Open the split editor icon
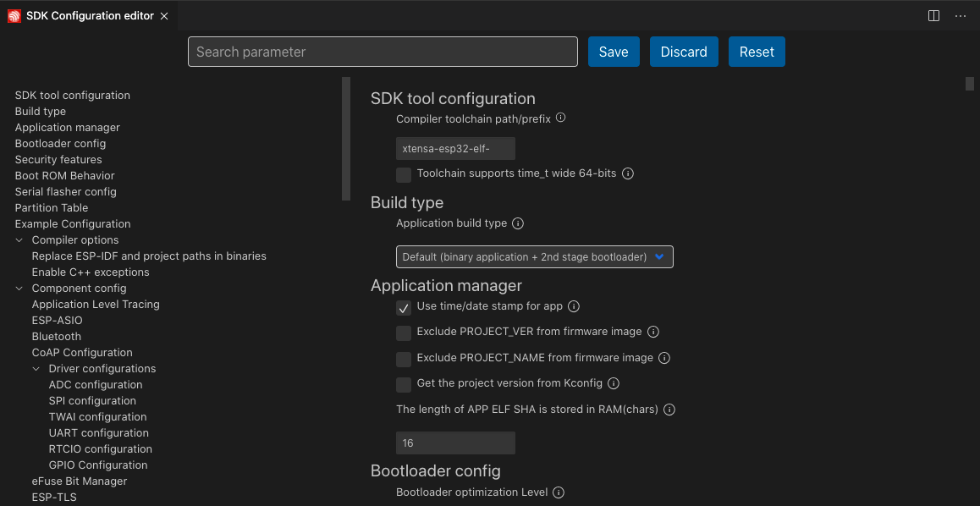980x506 pixels. click(x=933, y=15)
